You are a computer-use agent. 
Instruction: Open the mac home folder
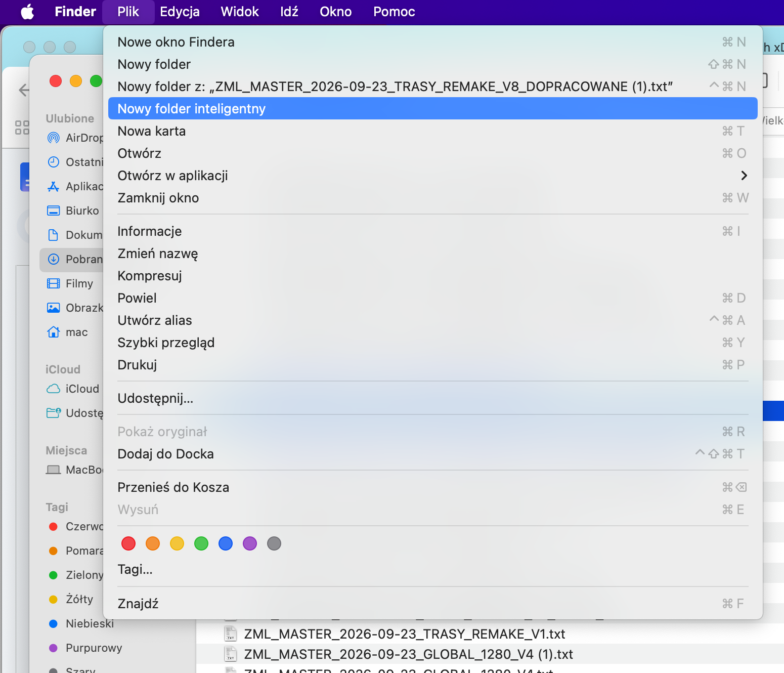pos(71,332)
